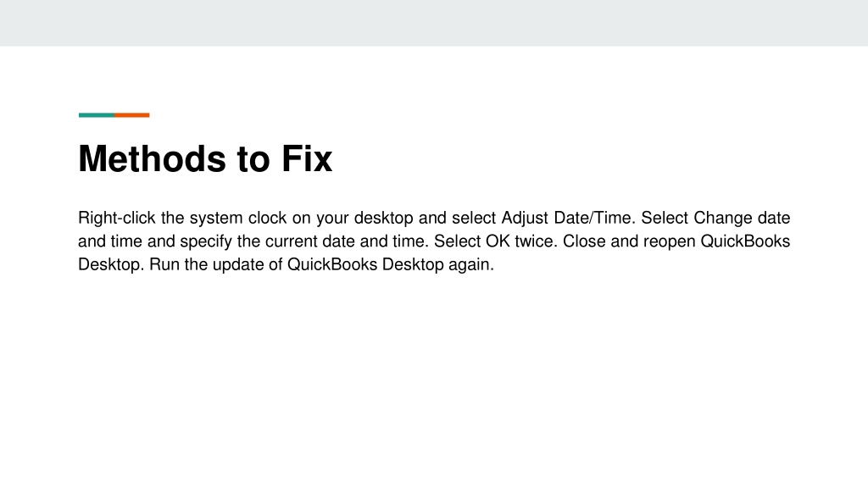Viewport: 868px width, 488px height.
Task: Click the teal segment of the accent bar
Action: [97, 115]
